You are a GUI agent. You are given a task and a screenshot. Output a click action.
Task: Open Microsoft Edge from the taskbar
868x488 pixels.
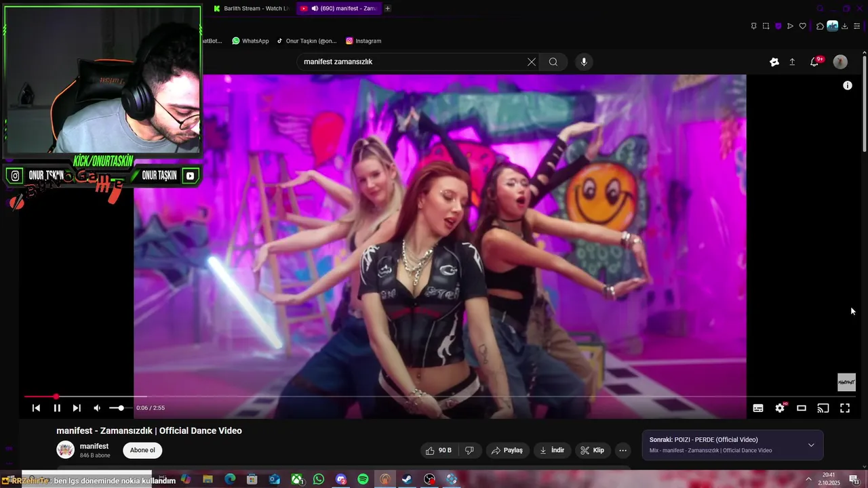[x=230, y=479]
